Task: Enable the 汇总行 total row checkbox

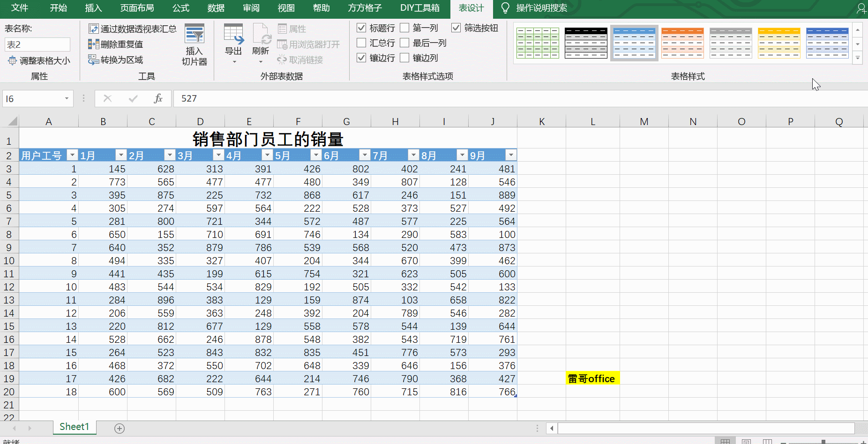Action: pyautogui.click(x=361, y=43)
